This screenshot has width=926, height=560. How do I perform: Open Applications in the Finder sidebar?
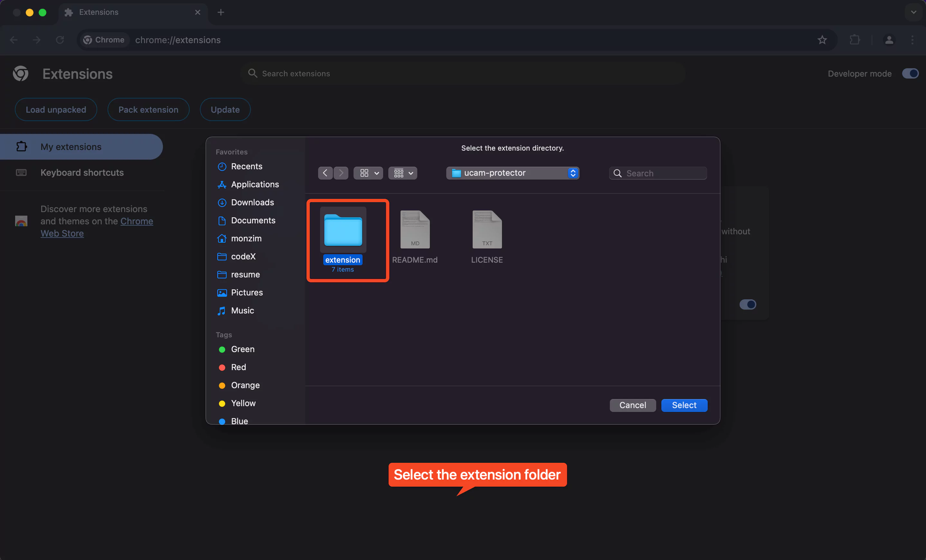click(255, 184)
